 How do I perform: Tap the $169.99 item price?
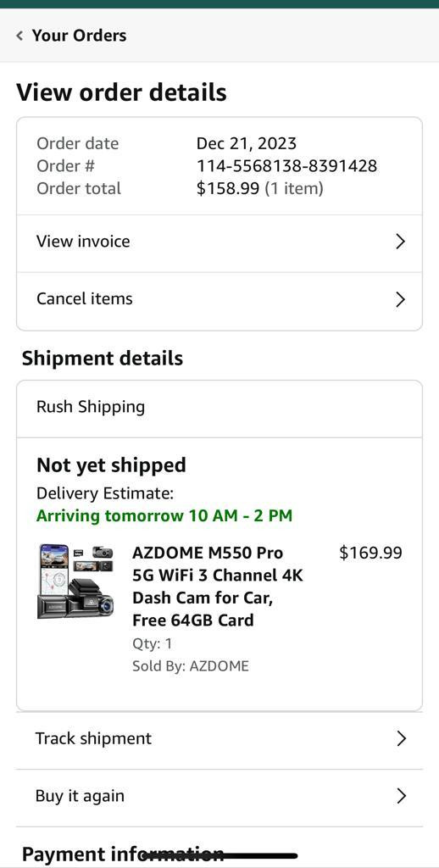click(370, 553)
